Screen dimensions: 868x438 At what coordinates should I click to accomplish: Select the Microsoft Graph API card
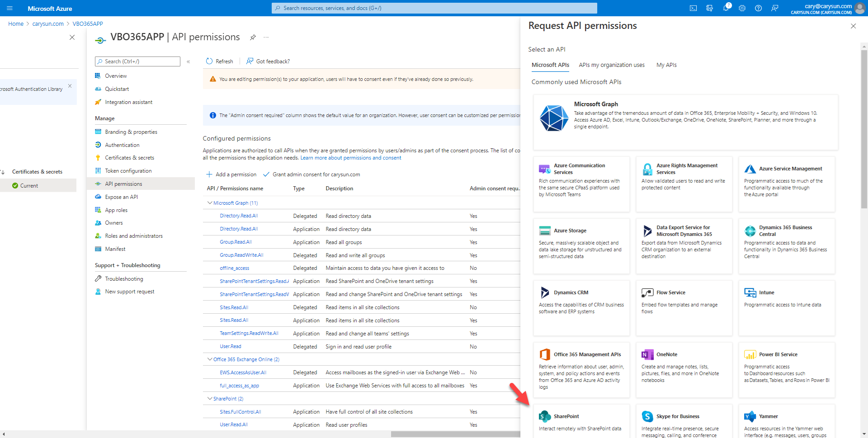click(685, 122)
